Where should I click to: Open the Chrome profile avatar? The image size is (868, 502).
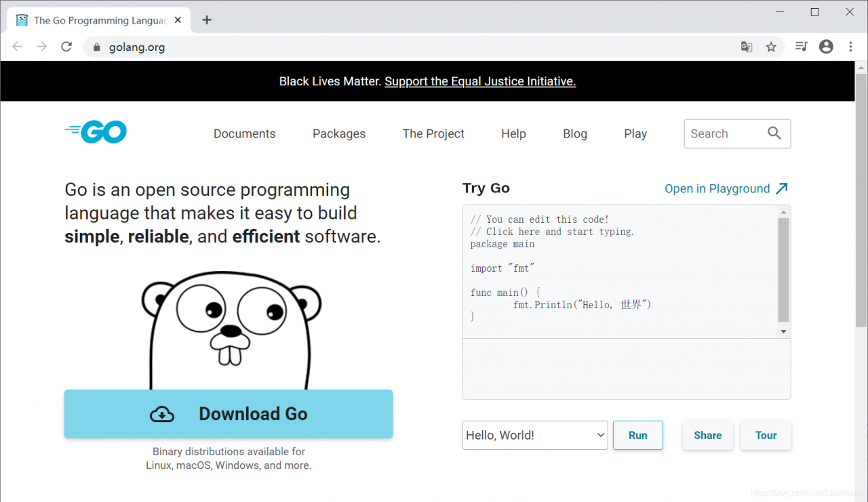(826, 47)
